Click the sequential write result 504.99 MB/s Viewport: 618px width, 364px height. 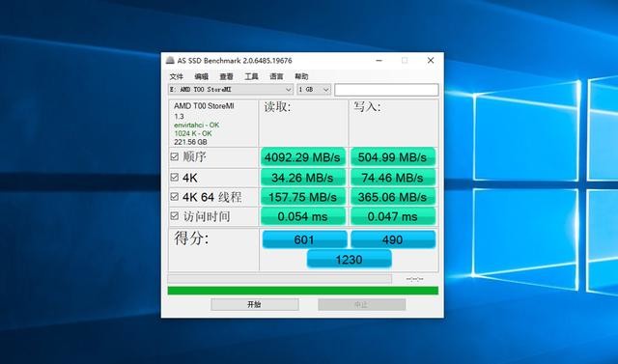coord(393,157)
